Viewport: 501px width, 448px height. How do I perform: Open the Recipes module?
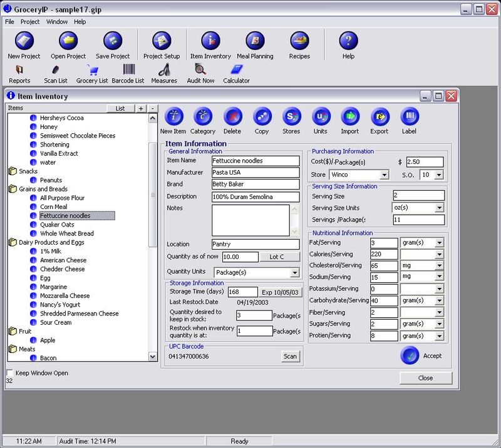pyautogui.click(x=299, y=41)
